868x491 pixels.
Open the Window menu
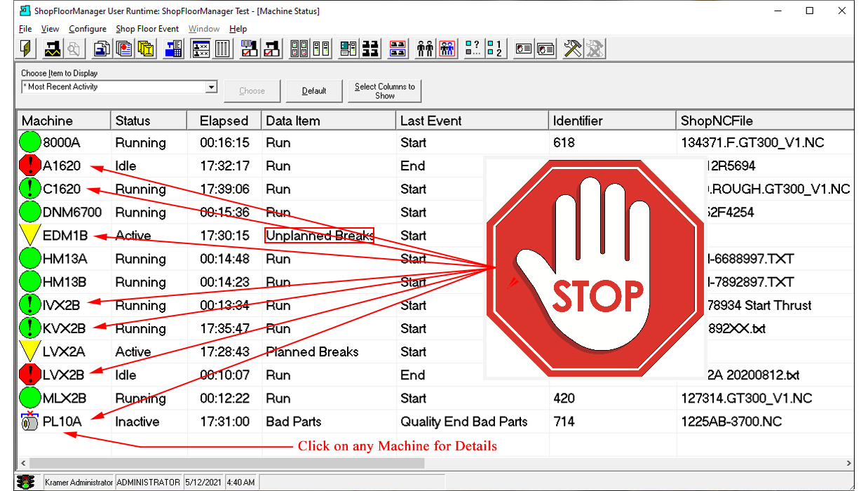204,29
